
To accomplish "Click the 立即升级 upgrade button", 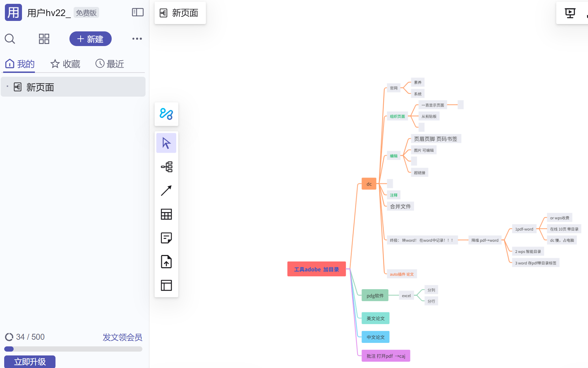I will [30, 362].
